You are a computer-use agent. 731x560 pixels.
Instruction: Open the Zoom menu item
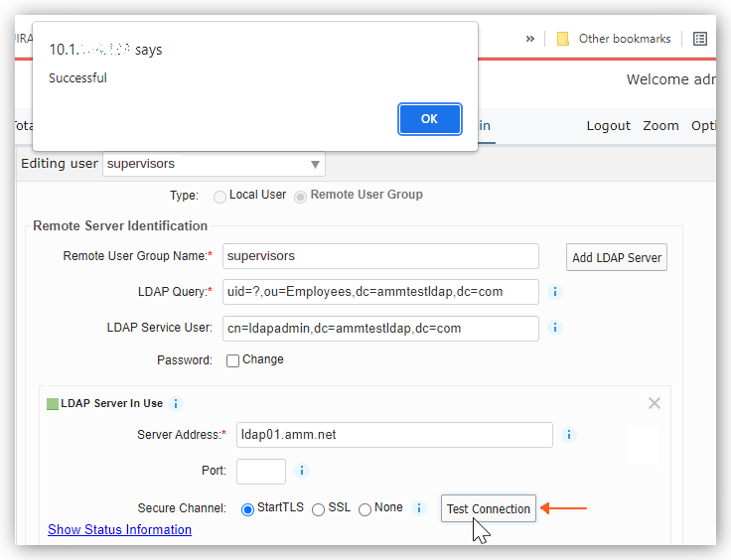(x=660, y=126)
